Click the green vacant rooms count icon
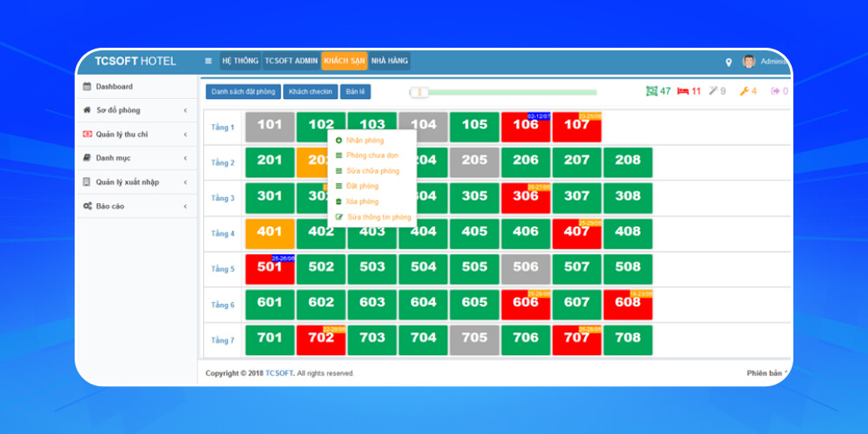The image size is (868, 434). (652, 91)
